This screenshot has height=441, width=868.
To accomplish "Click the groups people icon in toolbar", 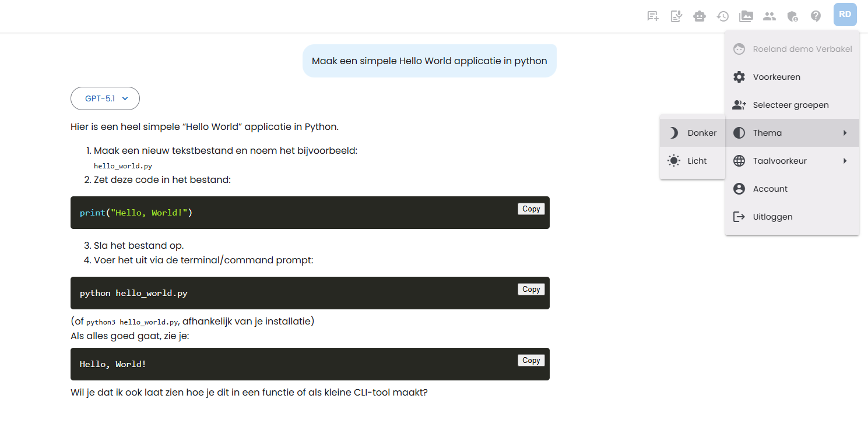I will click(769, 16).
